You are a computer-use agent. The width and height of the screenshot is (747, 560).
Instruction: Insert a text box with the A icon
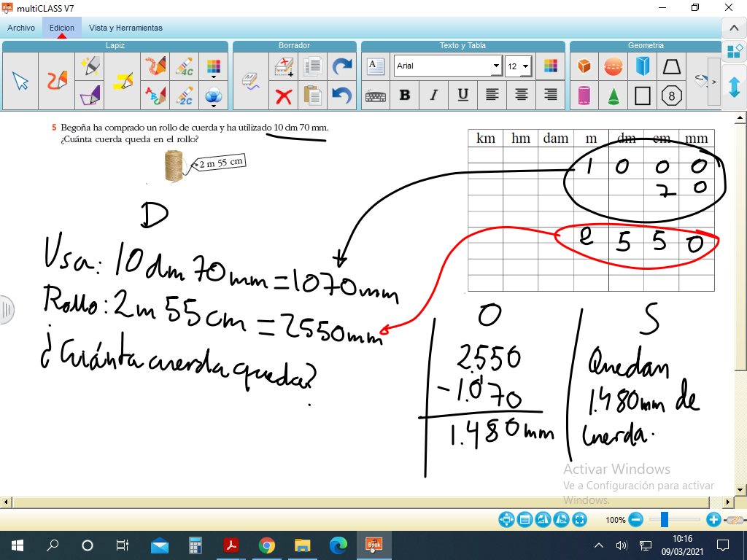pyautogui.click(x=376, y=66)
